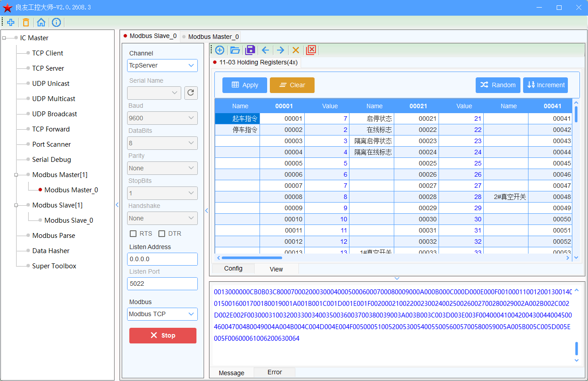Image resolution: width=588 pixels, height=381 pixels.
Task: Select Modbus Master_0 in the tree
Action: [x=71, y=190]
